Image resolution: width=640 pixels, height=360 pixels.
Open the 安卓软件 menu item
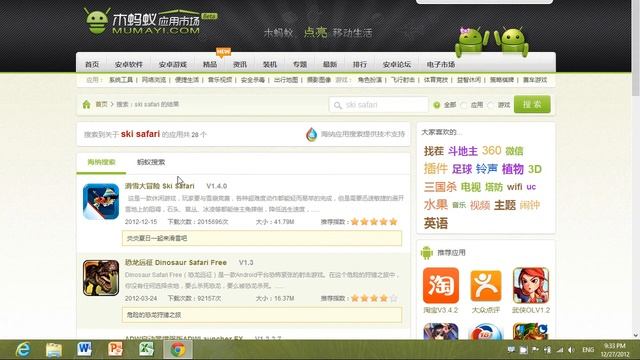(129, 64)
